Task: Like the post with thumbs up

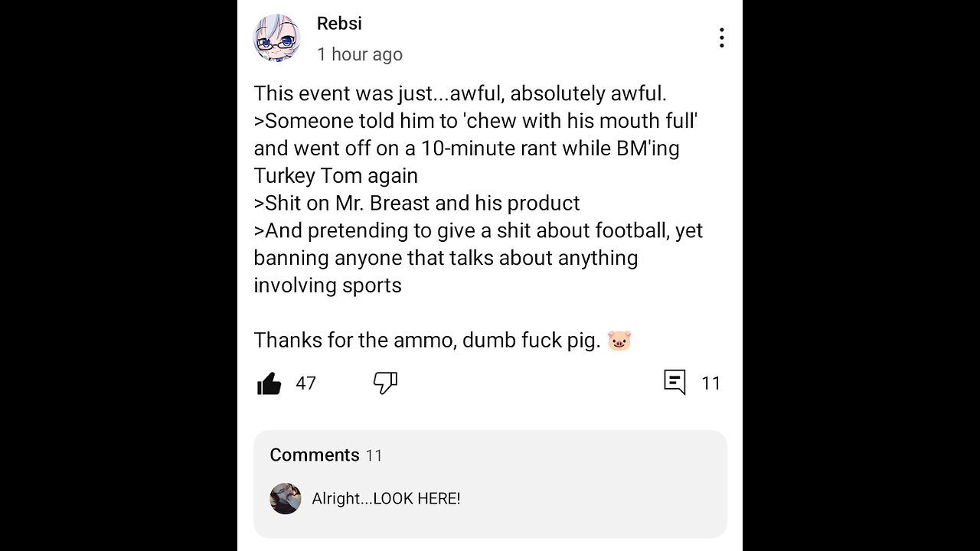Action: pyautogui.click(x=269, y=383)
